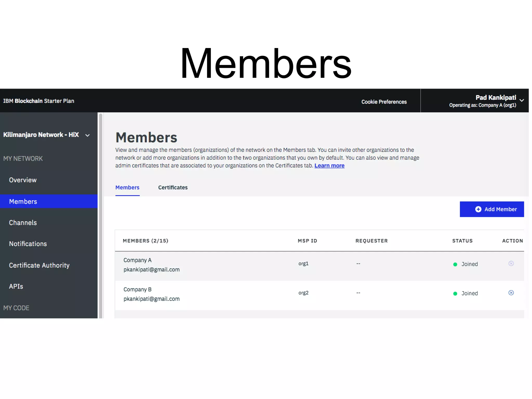Image resolution: width=532 pixels, height=399 pixels.
Task: Click the remove icon for Company B
Action: click(511, 293)
